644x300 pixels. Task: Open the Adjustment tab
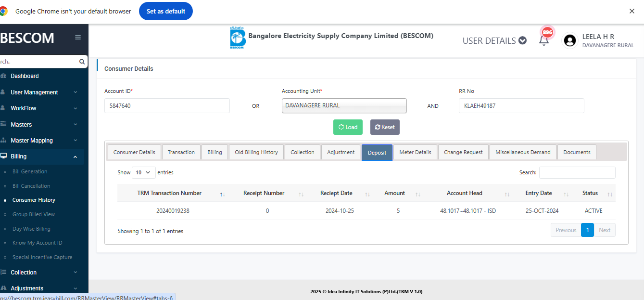[x=341, y=152]
